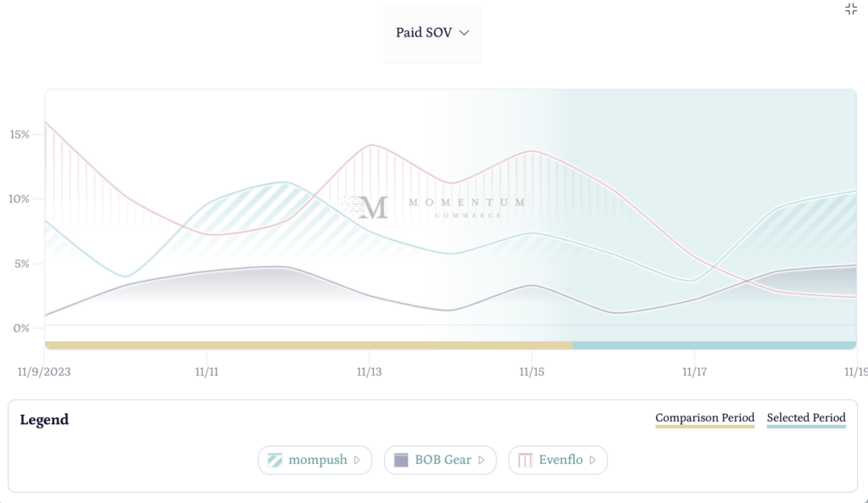Select the 11/15 date on the axis

click(531, 372)
